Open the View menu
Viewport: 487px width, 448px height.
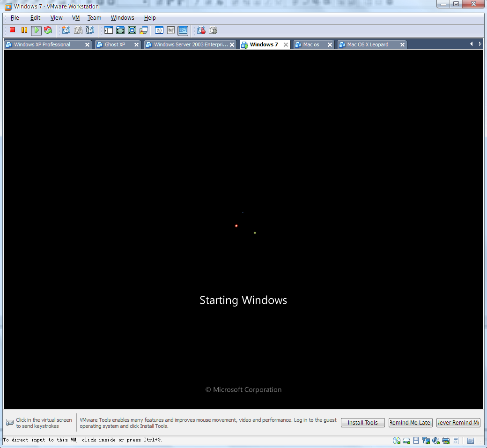tap(56, 18)
